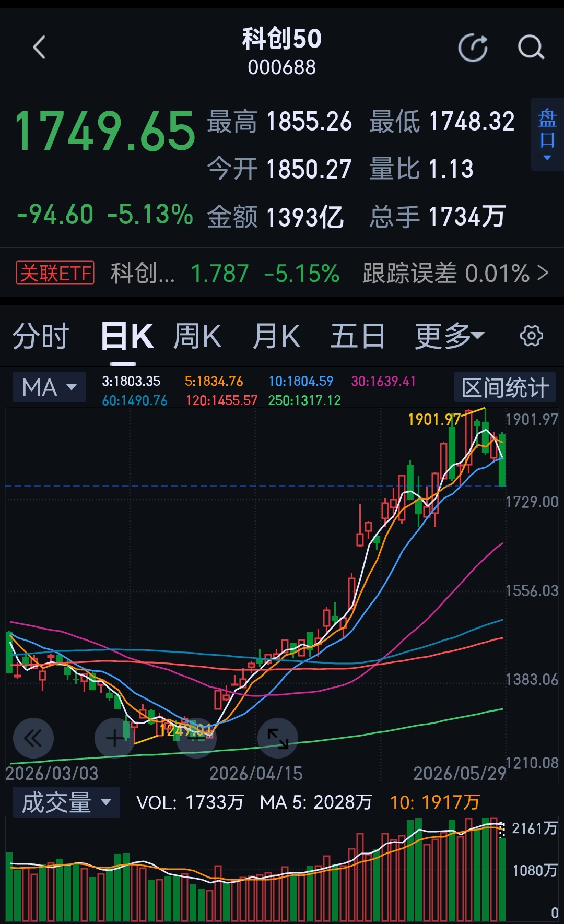
Task: Tap y-axis price 1729.00
Action: tap(532, 502)
